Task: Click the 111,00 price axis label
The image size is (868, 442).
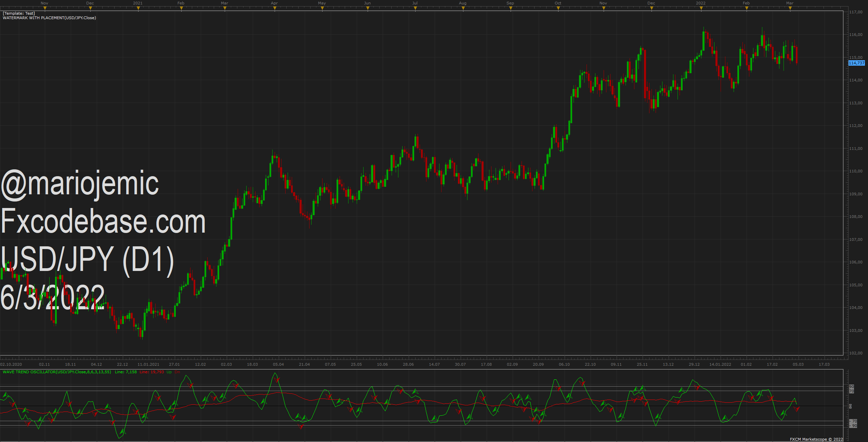Action: (856, 148)
